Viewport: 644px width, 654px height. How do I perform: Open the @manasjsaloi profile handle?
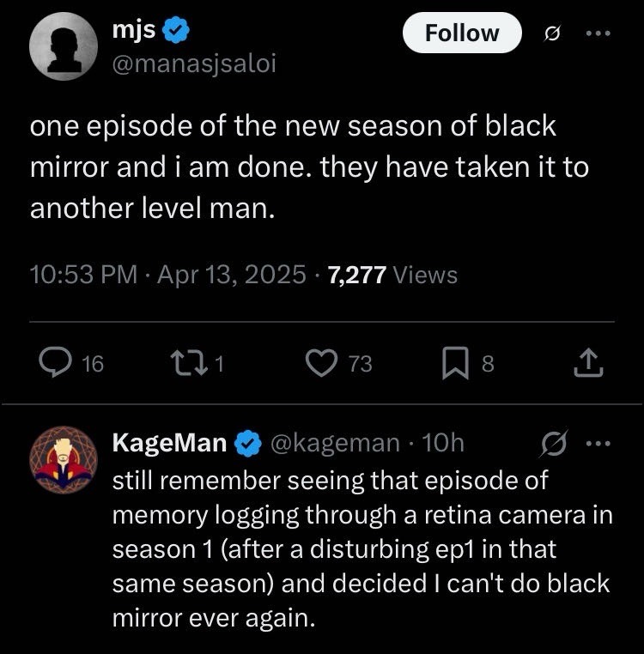tap(194, 64)
